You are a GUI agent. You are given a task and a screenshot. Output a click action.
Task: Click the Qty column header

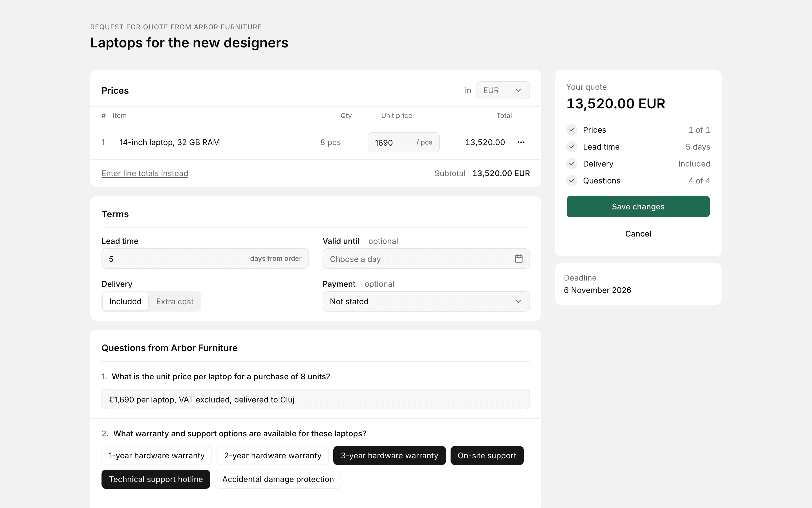pyautogui.click(x=346, y=116)
